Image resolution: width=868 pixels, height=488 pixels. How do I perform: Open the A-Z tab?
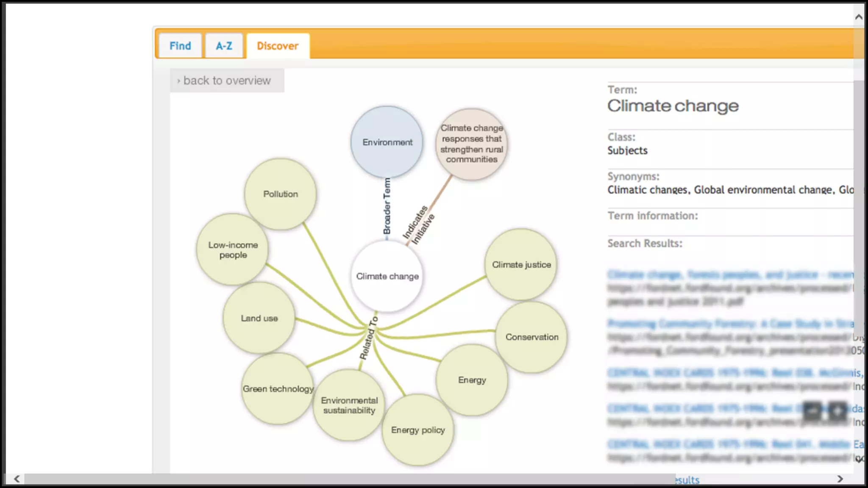tap(224, 46)
